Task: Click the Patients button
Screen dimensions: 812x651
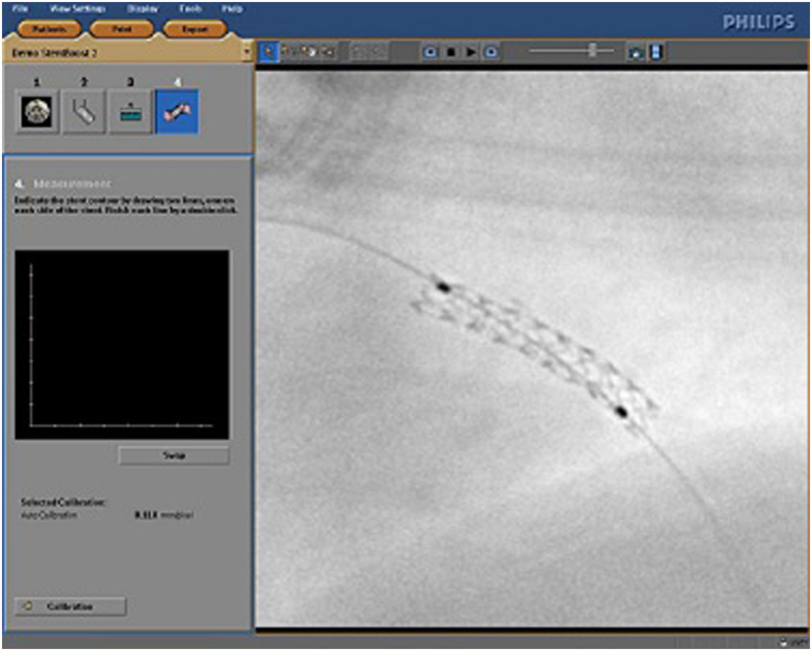Action: tap(49, 30)
